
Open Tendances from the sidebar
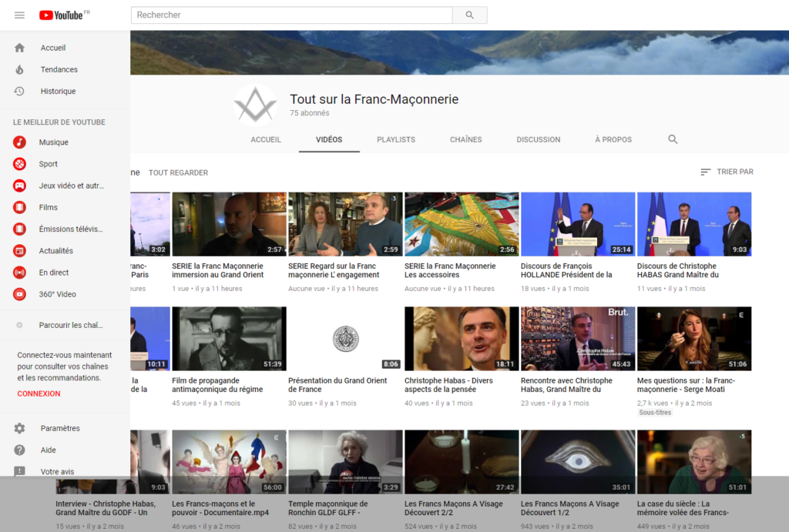click(59, 69)
